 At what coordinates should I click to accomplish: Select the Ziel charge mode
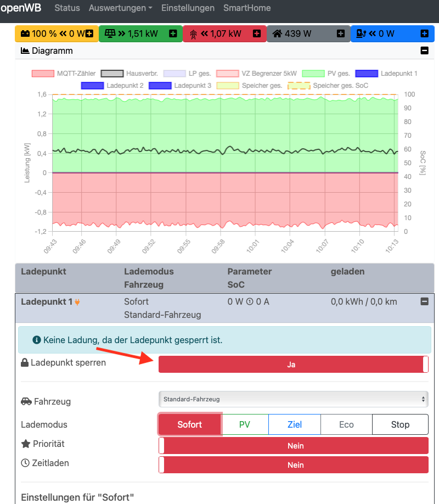click(295, 424)
